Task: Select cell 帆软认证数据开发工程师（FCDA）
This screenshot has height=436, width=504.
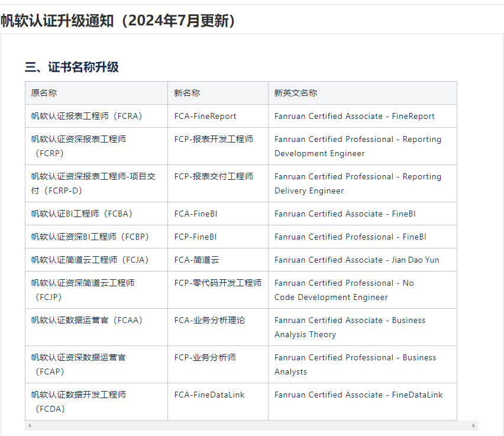Action: click(96, 402)
